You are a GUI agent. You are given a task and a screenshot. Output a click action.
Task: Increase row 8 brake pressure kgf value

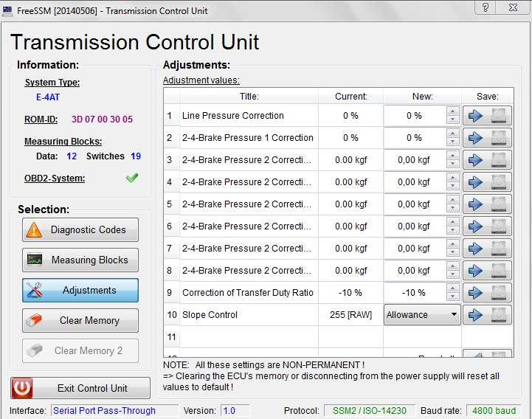pos(452,266)
